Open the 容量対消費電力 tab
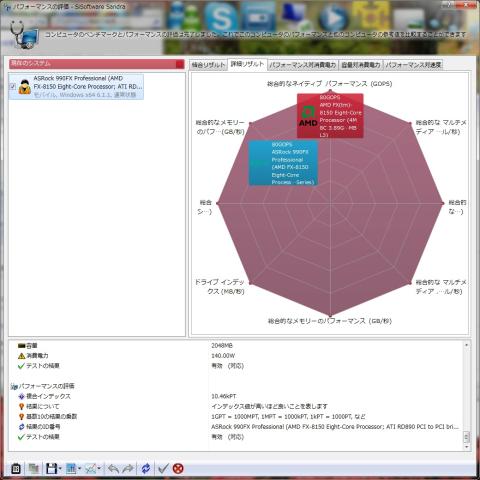The image size is (480, 480). pos(361,65)
